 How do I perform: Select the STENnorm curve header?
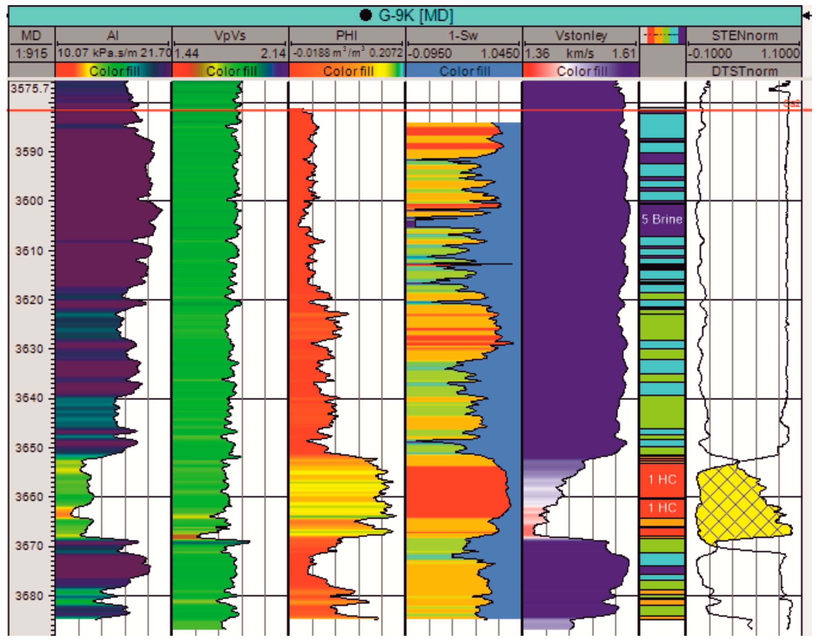point(744,36)
